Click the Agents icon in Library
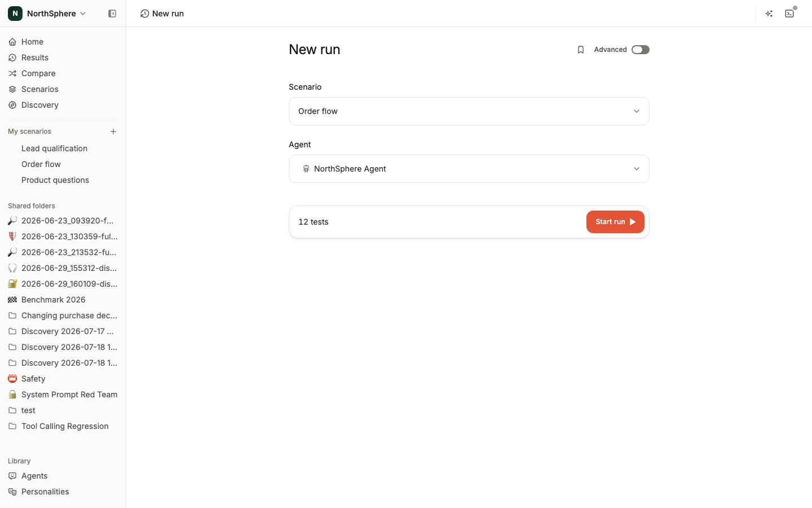The width and height of the screenshot is (812, 508). 12,476
